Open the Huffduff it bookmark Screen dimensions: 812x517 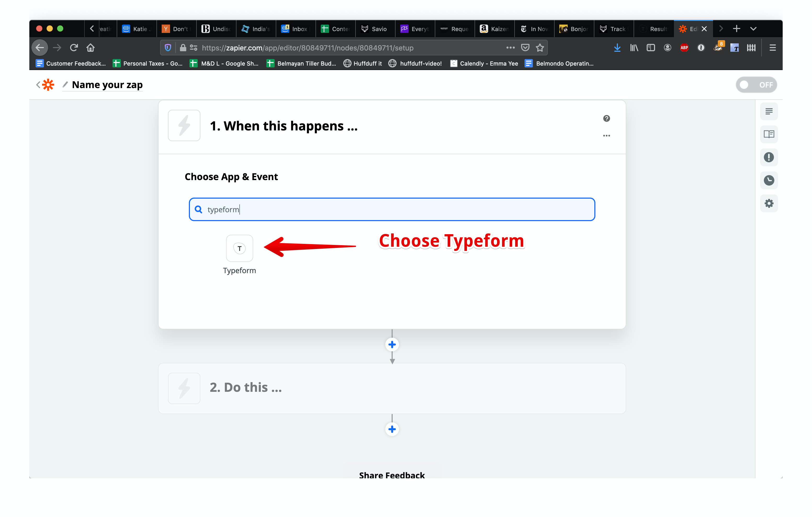[363, 63]
